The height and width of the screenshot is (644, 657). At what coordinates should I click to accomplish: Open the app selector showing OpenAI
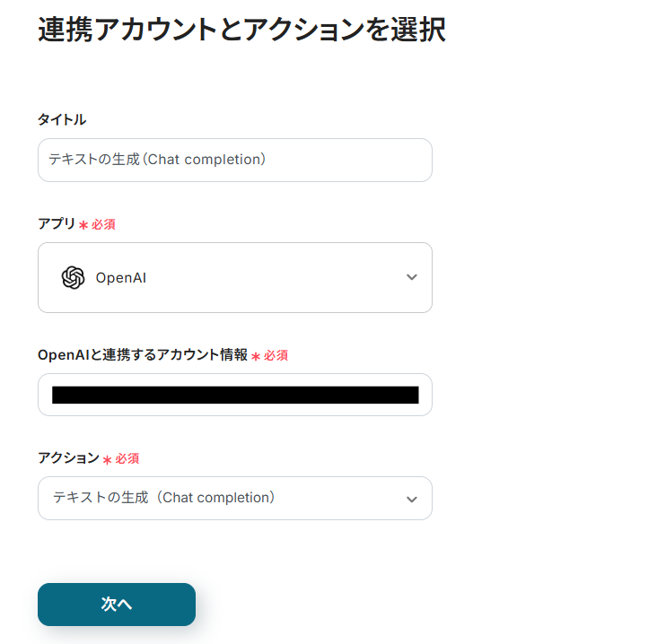pyautogui.click(x=234, y=277)
